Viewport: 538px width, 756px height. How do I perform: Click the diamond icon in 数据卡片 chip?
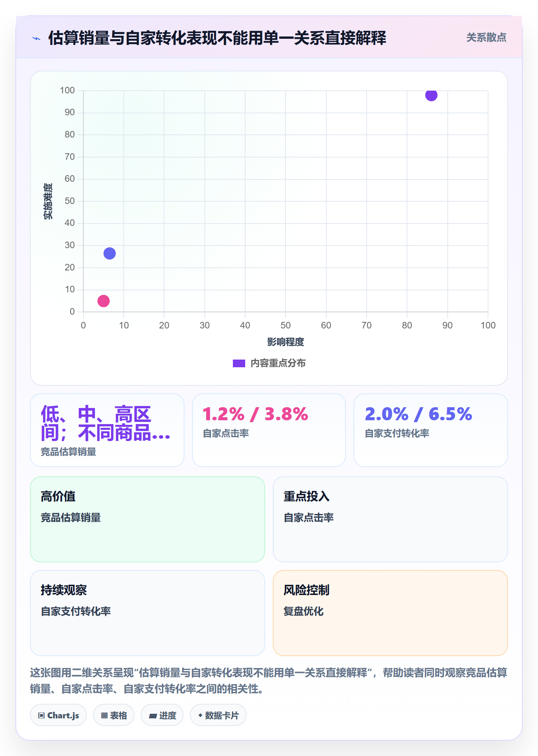200,715
